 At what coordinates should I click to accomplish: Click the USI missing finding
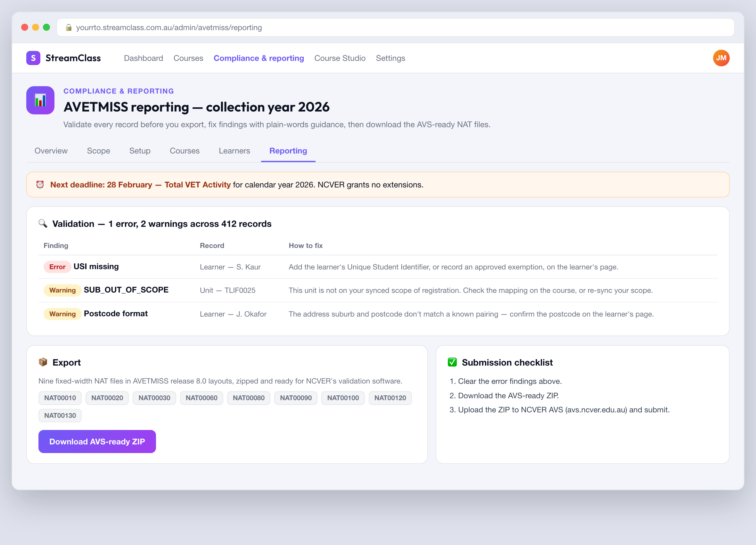tap(96, 266)
